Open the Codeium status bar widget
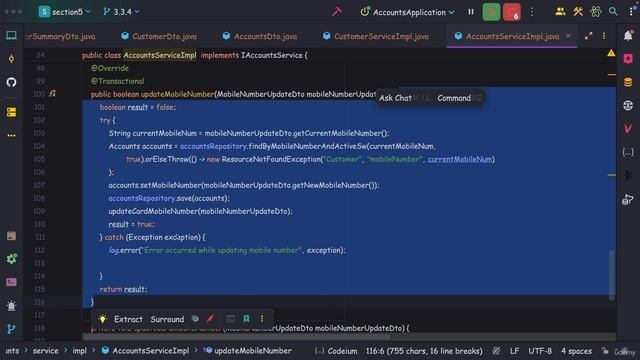The width and height of the screenshot is (640, 360). 336,351
